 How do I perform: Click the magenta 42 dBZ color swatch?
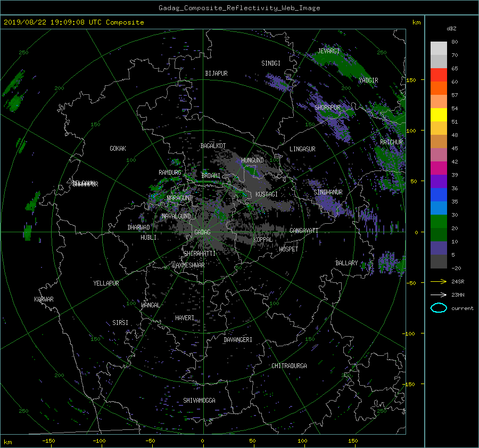click(x=439, y=168)
